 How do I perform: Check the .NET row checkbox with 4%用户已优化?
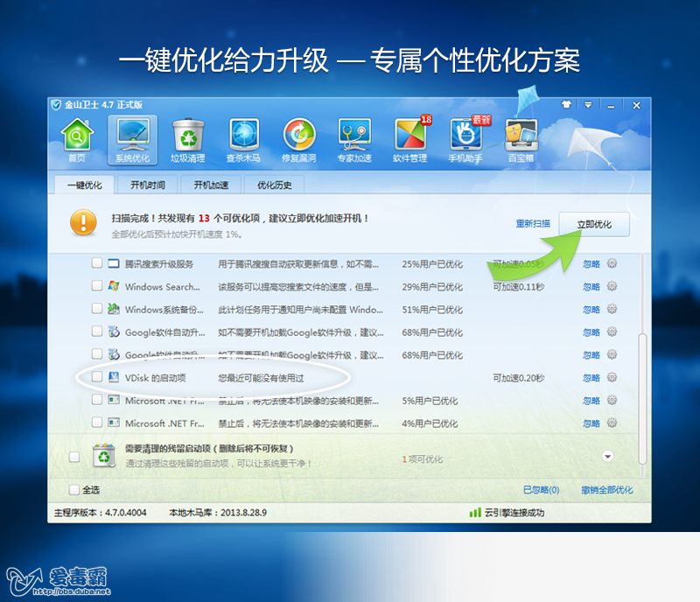point(97,422)
